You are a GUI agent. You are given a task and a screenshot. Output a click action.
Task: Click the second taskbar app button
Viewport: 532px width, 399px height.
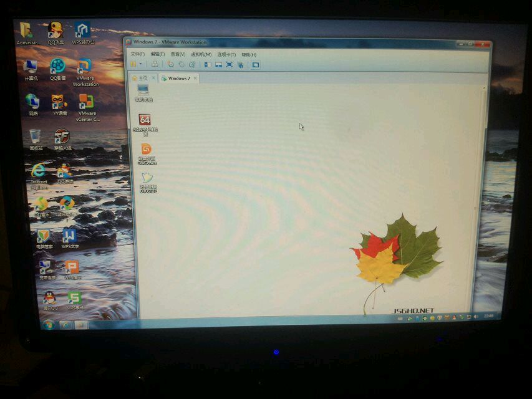point(80,325)
